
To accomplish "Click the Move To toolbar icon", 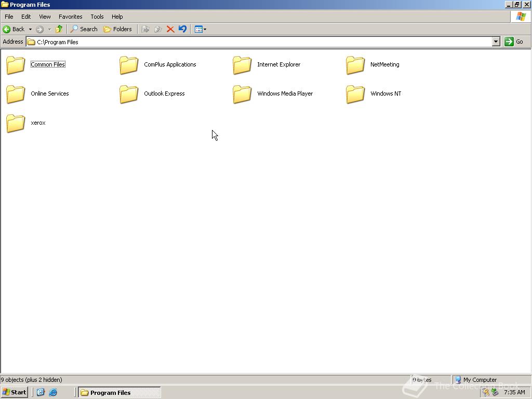I will 145,29.
